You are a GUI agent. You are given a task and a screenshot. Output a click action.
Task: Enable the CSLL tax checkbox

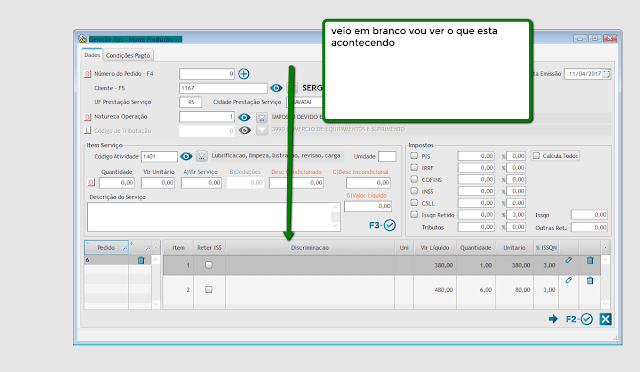pos(414,203)
